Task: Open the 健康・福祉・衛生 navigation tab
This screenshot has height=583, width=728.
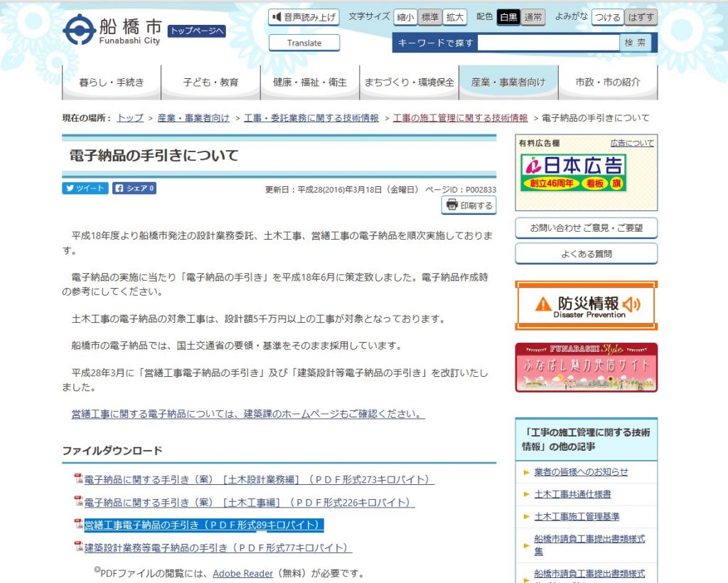Action: (x=310, y=82)
